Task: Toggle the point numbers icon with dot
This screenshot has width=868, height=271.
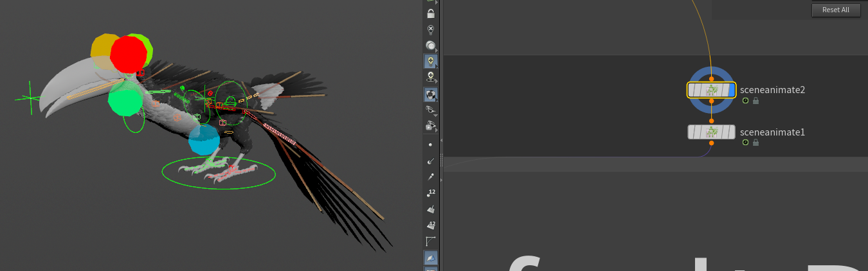Action: point(431,193)
